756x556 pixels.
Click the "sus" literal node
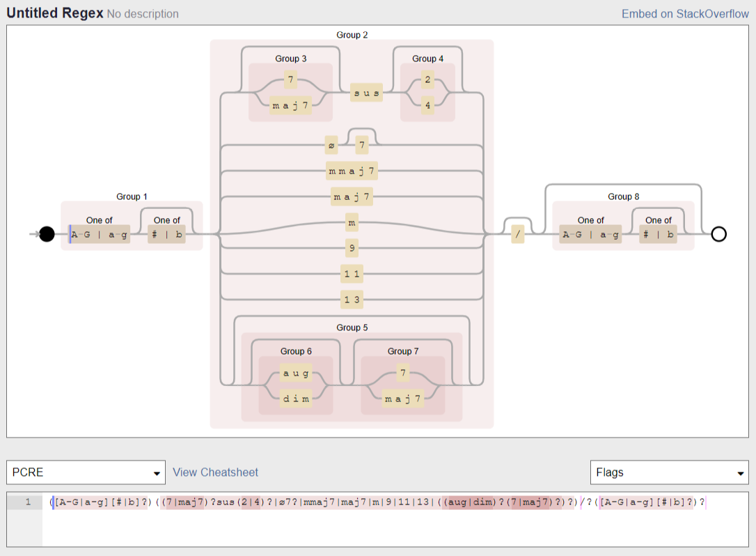pyautogui.click(x=365, y=92)
